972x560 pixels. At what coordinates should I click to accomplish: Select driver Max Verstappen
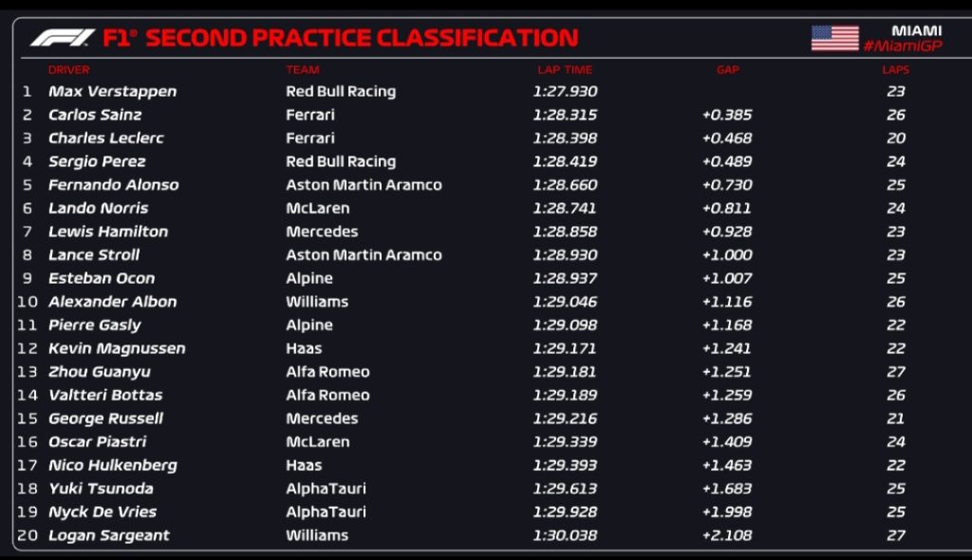pos(112,91)
